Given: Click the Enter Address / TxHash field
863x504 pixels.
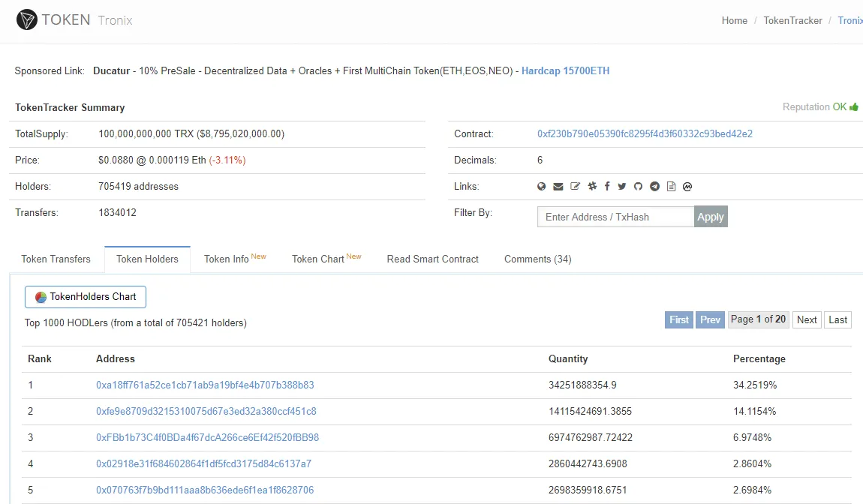Looking at the screenshot, I should click(x=615, y=217).
